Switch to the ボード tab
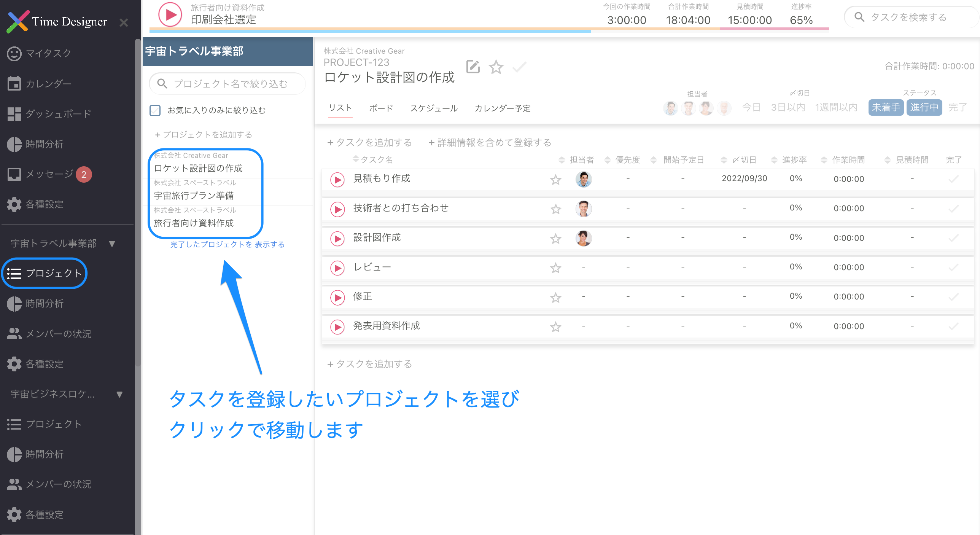This screenshot has height=535, width=980. (381, 108)
